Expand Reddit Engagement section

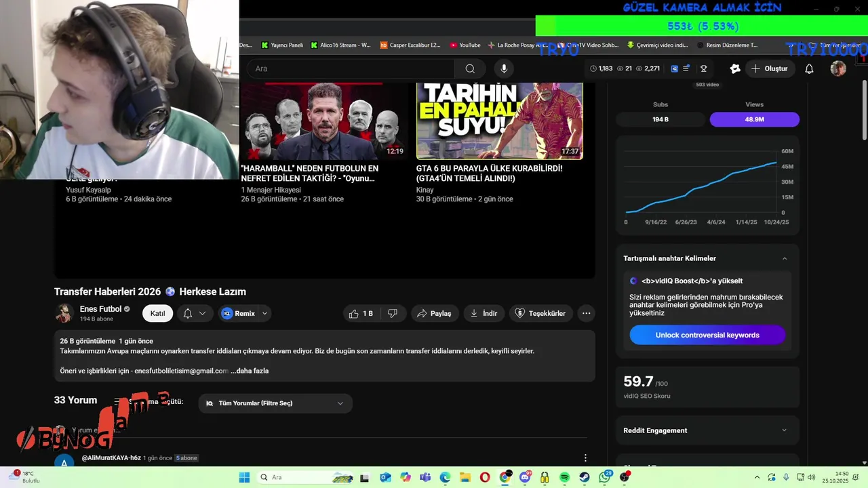click(x=785, y=430)
